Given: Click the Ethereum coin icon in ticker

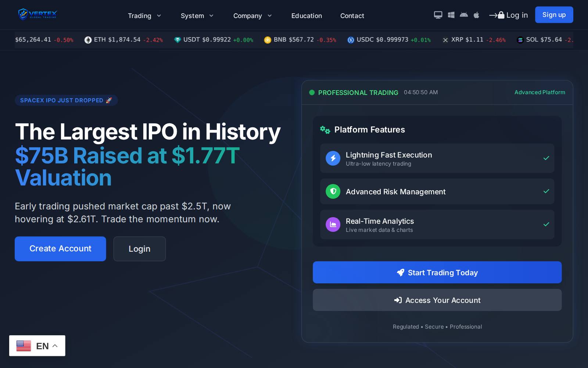Looking at the screenshot, I should click(x=88, y=40).
